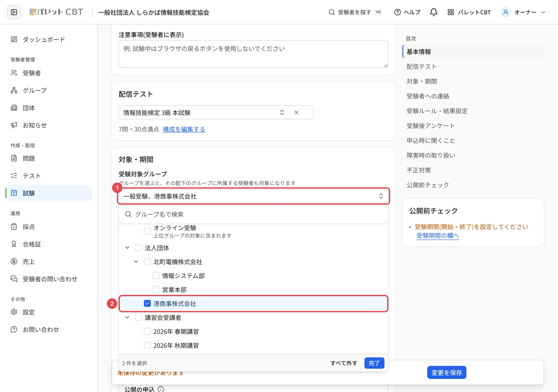Check the 営業本部 checkbox
The image size is (558, 392).
click(x=156, y=289)
